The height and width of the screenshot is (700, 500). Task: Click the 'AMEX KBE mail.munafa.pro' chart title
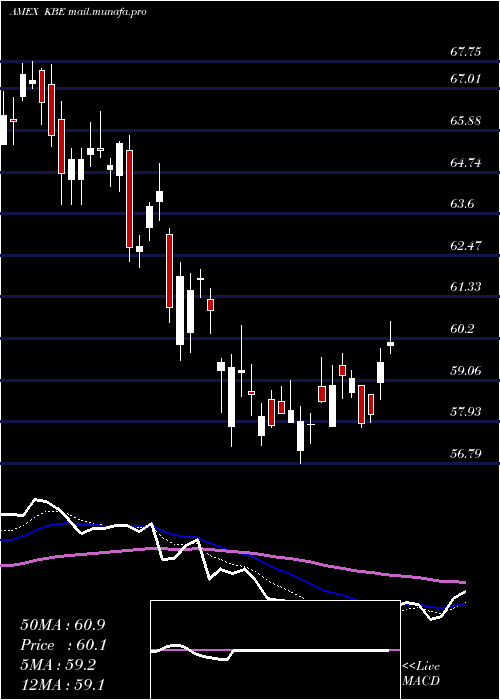click(78, 12)
